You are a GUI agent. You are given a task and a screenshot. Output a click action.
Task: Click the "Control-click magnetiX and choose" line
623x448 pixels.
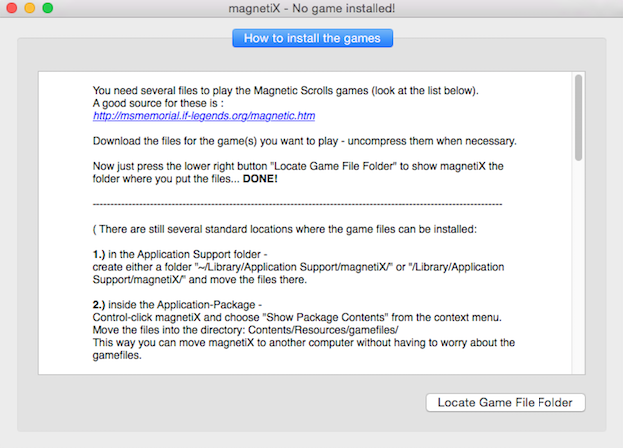click(x=297, y=317)
